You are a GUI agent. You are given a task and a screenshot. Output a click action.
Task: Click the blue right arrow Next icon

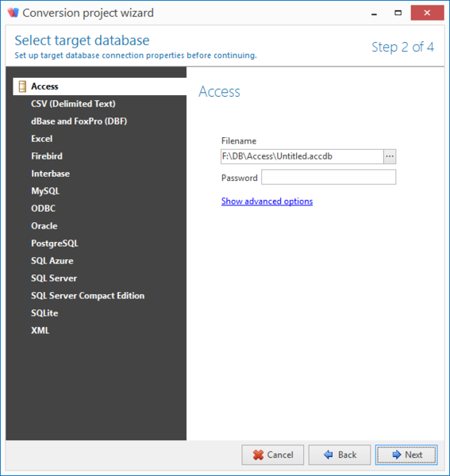coord(397,455)
